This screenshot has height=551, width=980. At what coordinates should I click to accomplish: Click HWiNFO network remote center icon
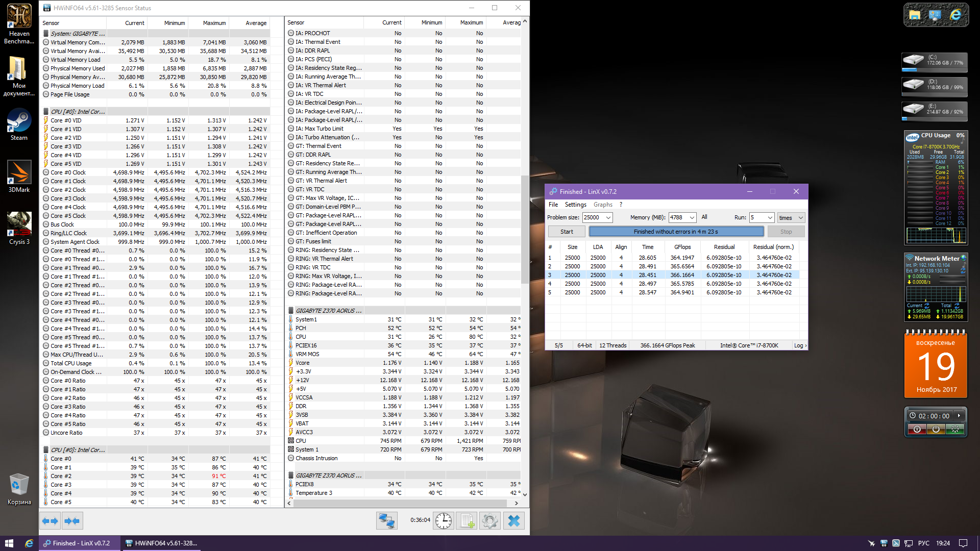click(386, 521)
